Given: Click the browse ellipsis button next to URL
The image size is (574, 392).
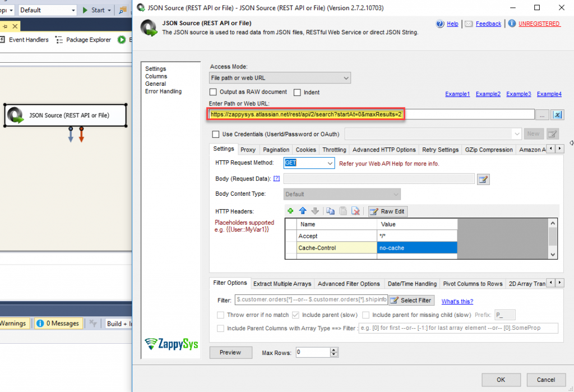Looking at the screenshot, I should [x=542, y=114].
